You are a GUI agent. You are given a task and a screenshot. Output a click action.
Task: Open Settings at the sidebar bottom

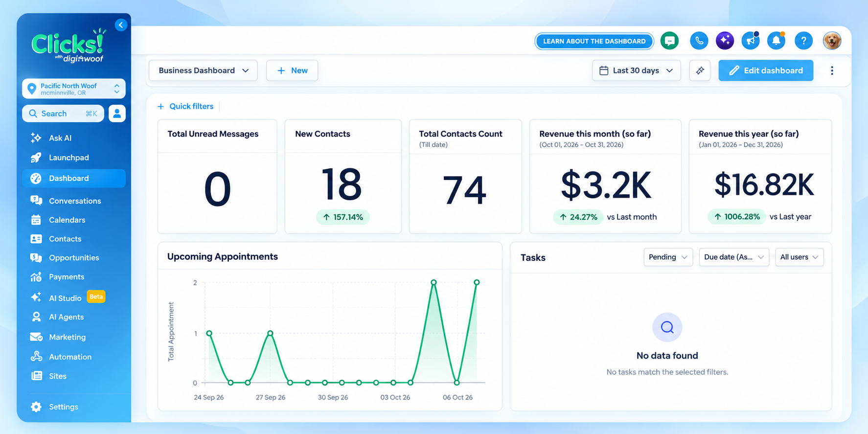coord(73,407)
